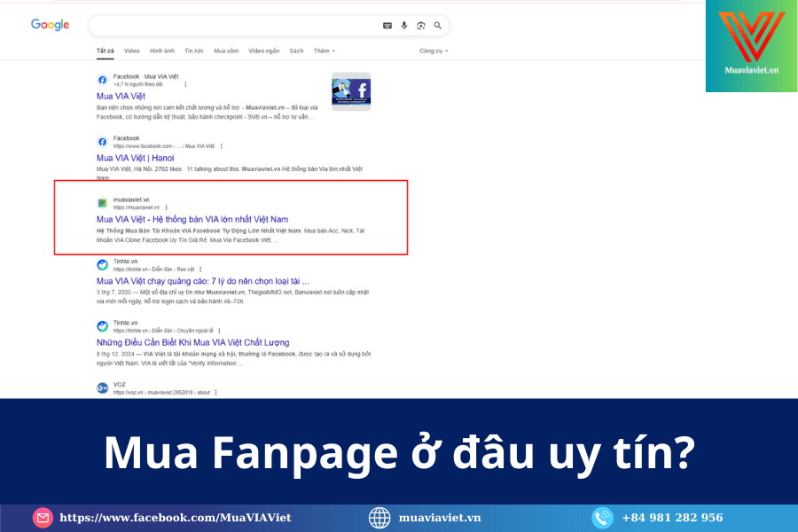Open "Những Điều Cần Biết Khi Mua VIA Việt" link
The image size is (798, 532).
192,342
